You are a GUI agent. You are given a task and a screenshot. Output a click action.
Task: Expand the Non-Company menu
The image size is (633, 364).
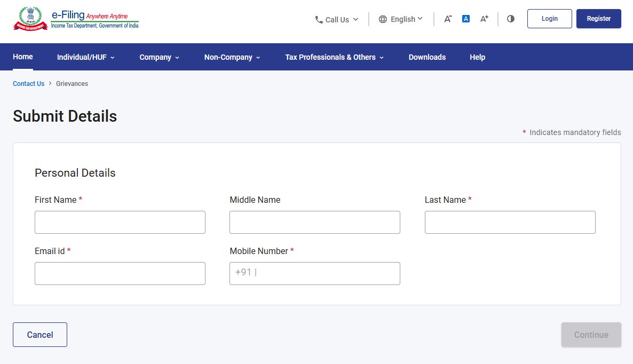point(232,57)
